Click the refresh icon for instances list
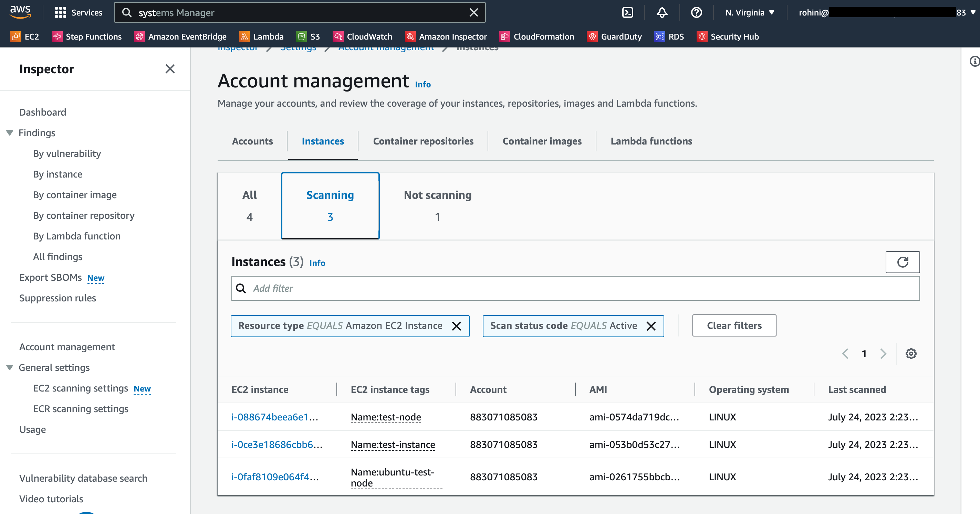Screen dimensions: 980x514 (903, 262)
